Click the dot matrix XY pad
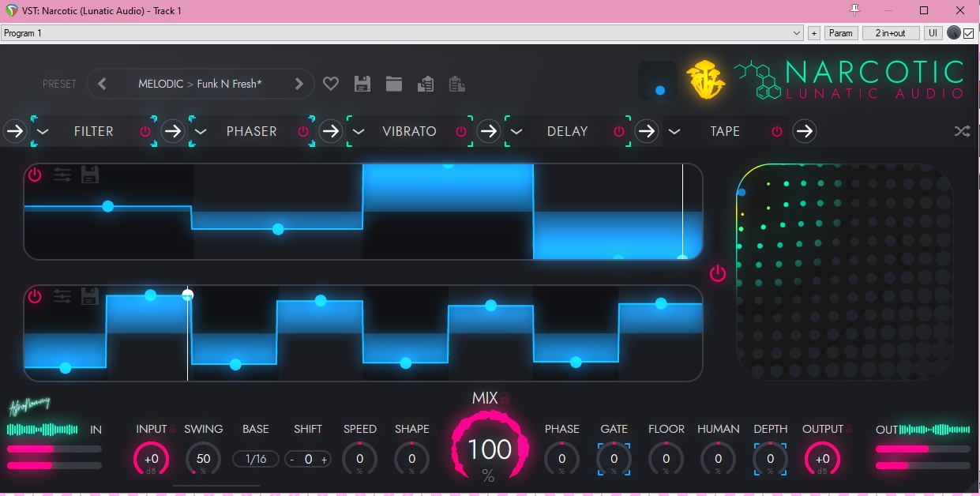Viewport: 980px width, 496px height. pyautogui.click(x=844, y=272)
